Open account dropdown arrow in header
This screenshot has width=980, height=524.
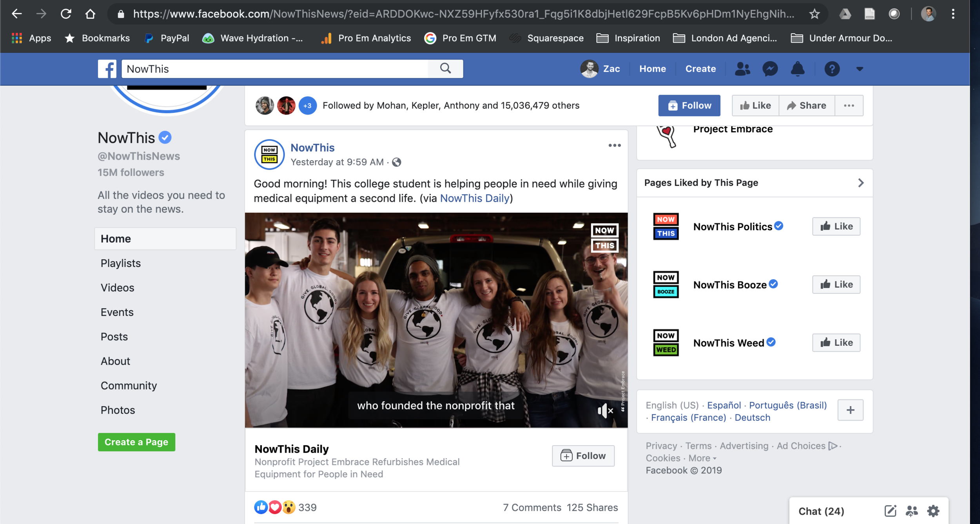coord(859,69)
